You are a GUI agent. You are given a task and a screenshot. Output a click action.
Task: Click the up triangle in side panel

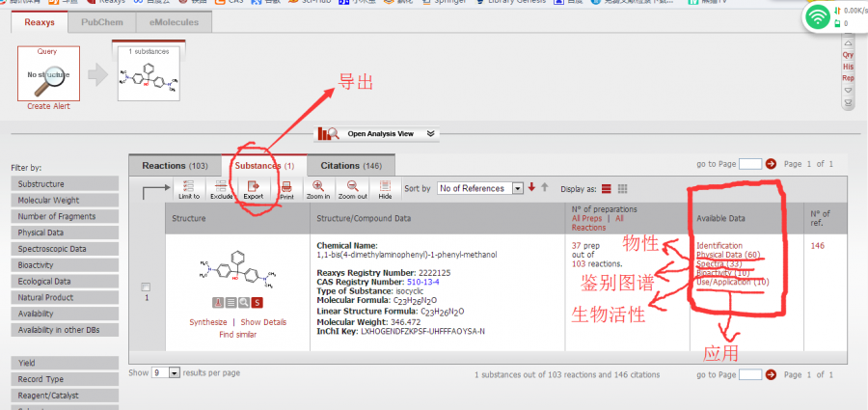coord(848,43)
